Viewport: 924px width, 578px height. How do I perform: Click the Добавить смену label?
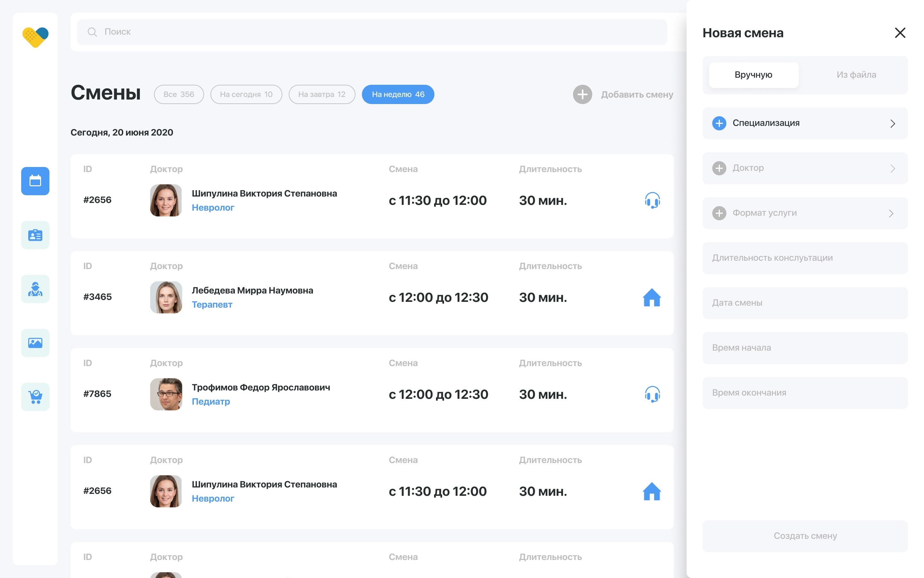point(637,94)
